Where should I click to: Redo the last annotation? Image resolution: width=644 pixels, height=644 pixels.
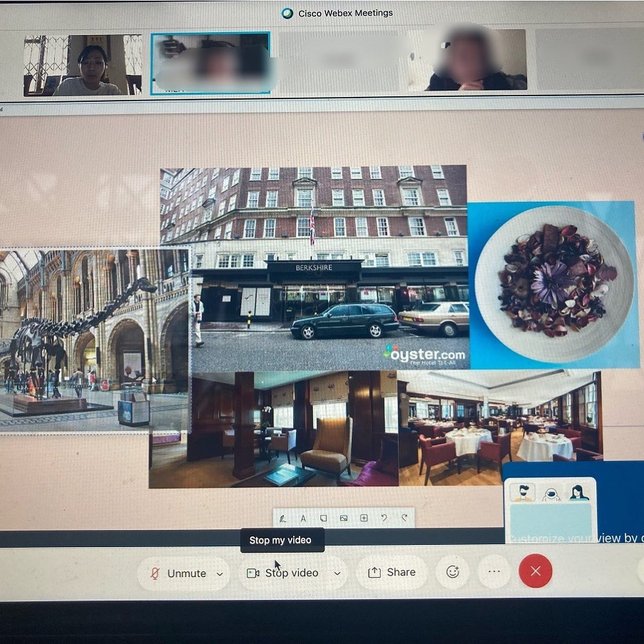point(404,518)
